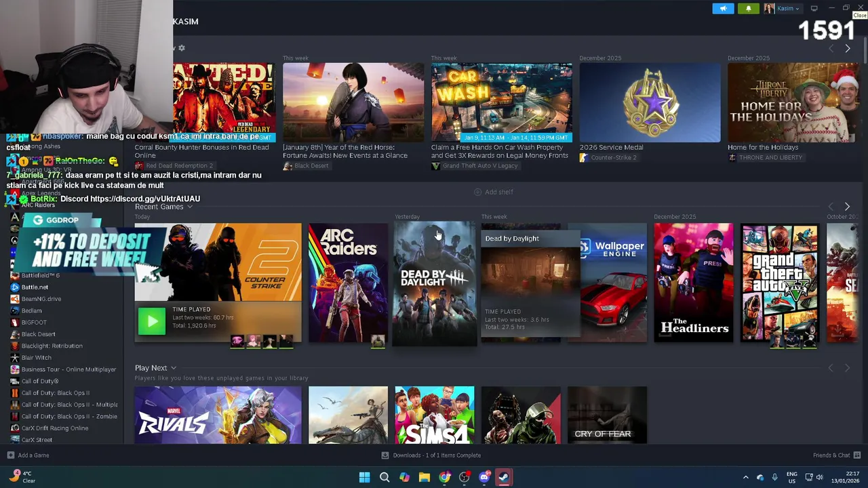This screenshot has height=488, width=868.
Task: Select Call of Duty® in the library list
Action: [x=40, y=381]
